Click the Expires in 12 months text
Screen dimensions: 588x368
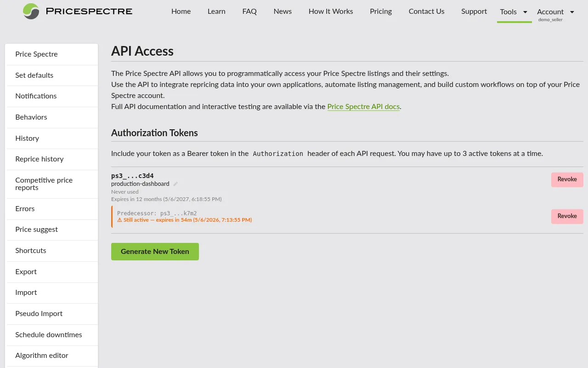point(166,199)
